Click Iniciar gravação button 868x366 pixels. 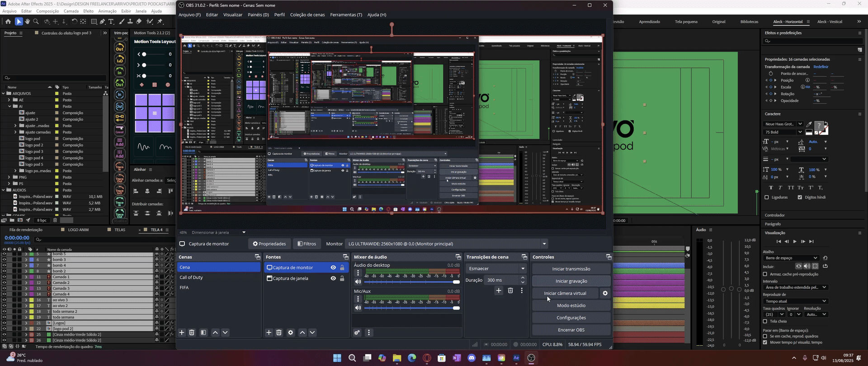pyautogui.click(x=571, y=281)
